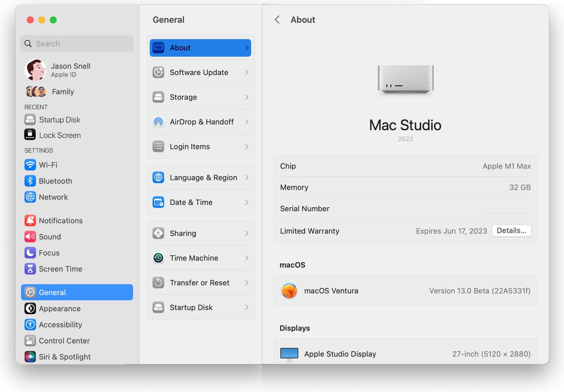This screenshot has height=392, width=564.
Task: Go back using the About back arrow
Action: [x=277, y=19]
